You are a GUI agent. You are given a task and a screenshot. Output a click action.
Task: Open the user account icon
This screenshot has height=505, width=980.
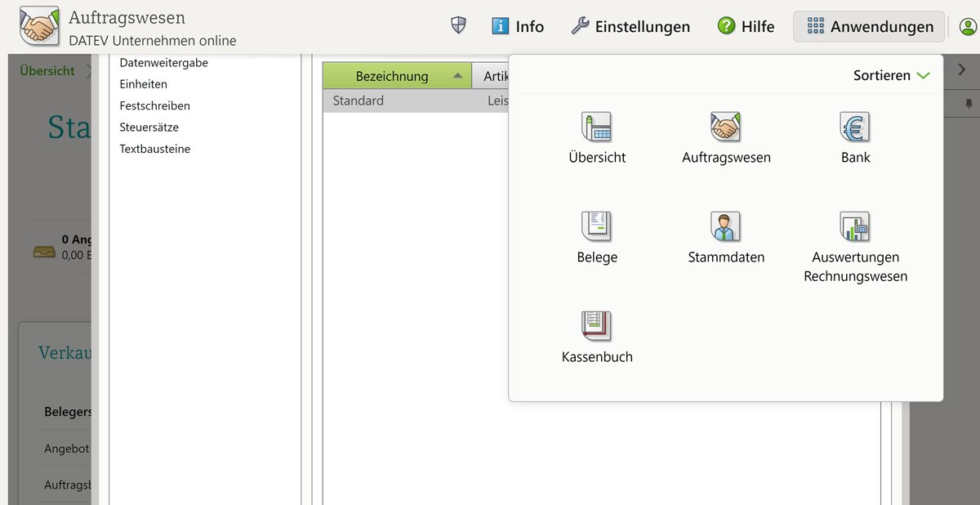(967, 26)
